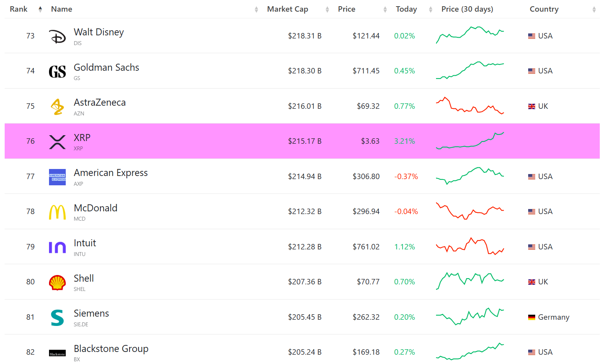Click the USA flag in McDonald row

(x=532, y=212)
